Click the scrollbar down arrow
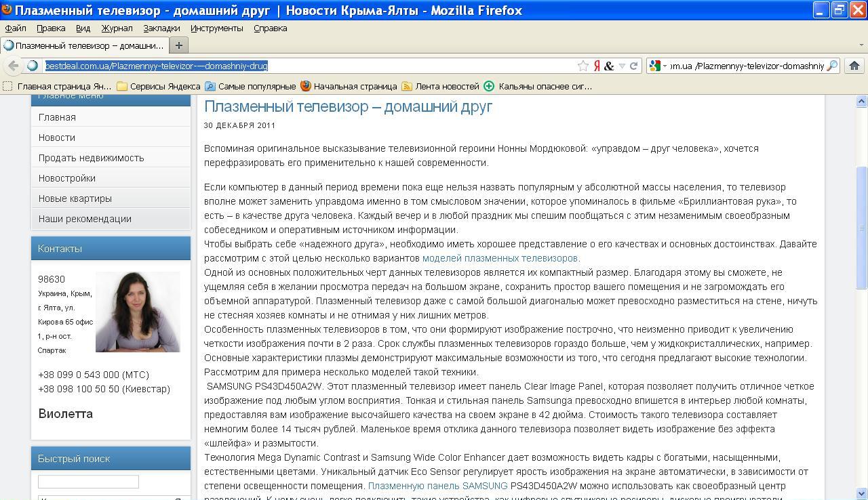This screenshot has width=868, height=500. coord(861,494)
